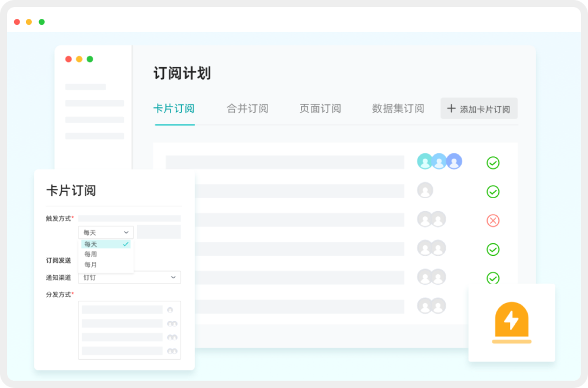
Task: Expand the 钉钉 notification channel dropdown
Action: (x=129, y=277)
